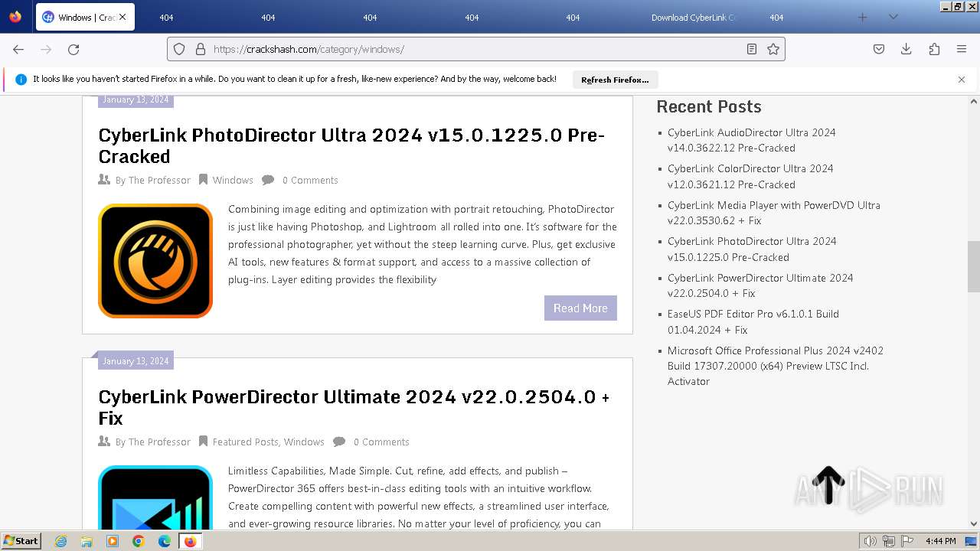Click the PhotoDirector app logo thumbnail

pyautogui.click(x=155, y=261)
